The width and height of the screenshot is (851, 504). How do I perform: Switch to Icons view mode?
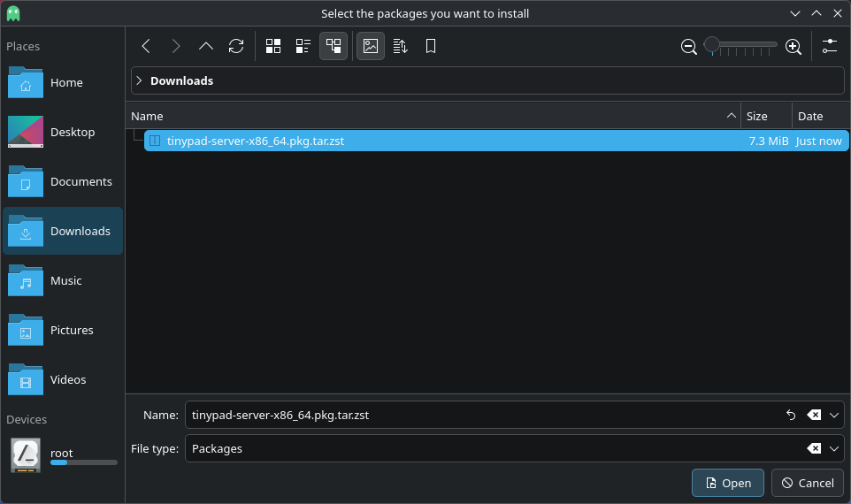coord(273,46)
